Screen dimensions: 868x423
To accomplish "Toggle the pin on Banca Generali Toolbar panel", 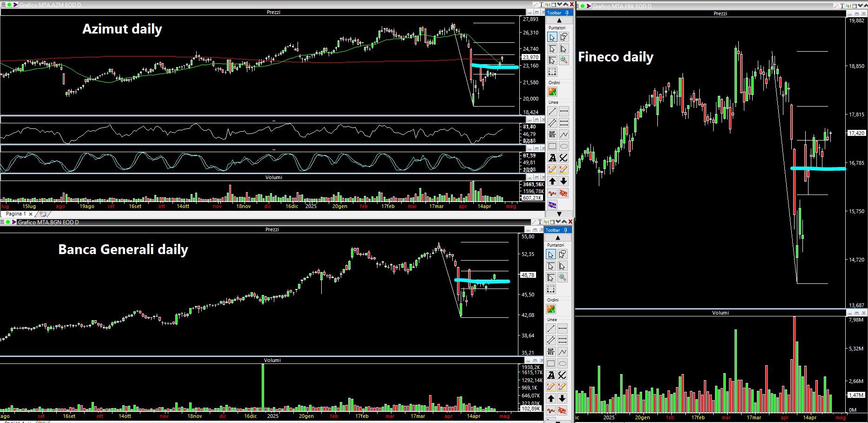I will click(565, 230).
